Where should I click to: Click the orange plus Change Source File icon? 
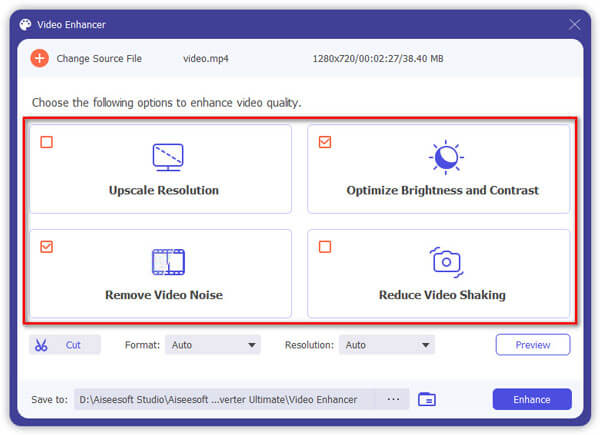39,59
